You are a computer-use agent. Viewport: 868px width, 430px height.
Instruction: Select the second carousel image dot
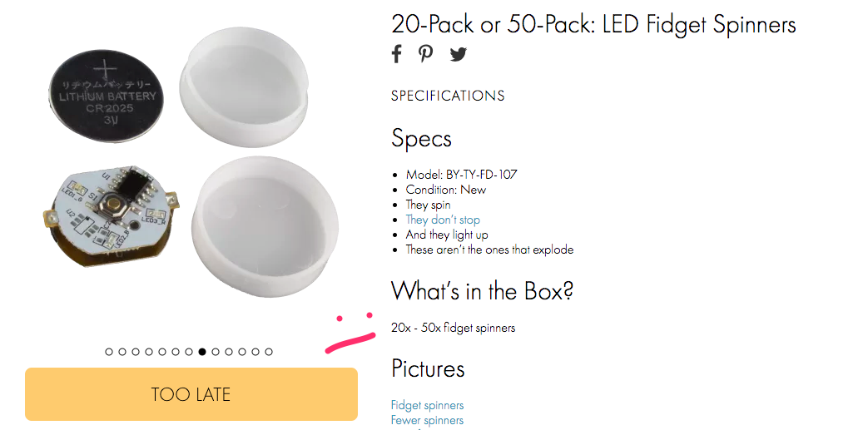click(122, 352)
